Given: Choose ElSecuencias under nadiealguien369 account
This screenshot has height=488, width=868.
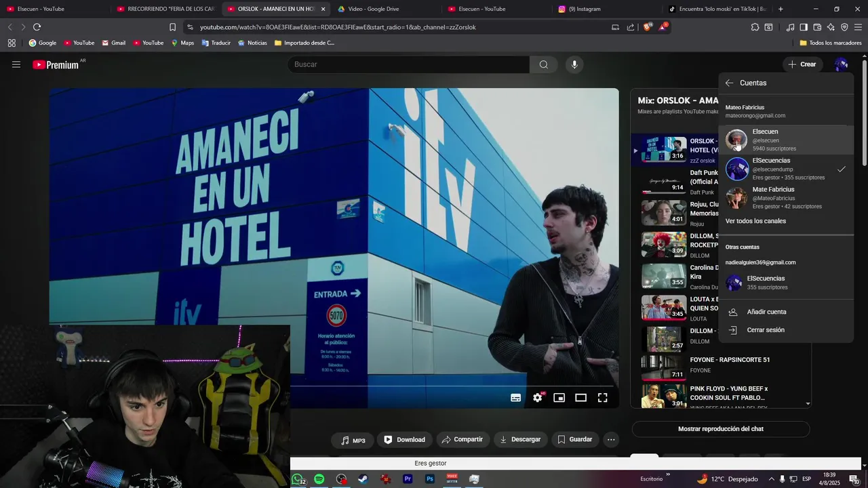Looking at the screenshot, I should 786,283.
